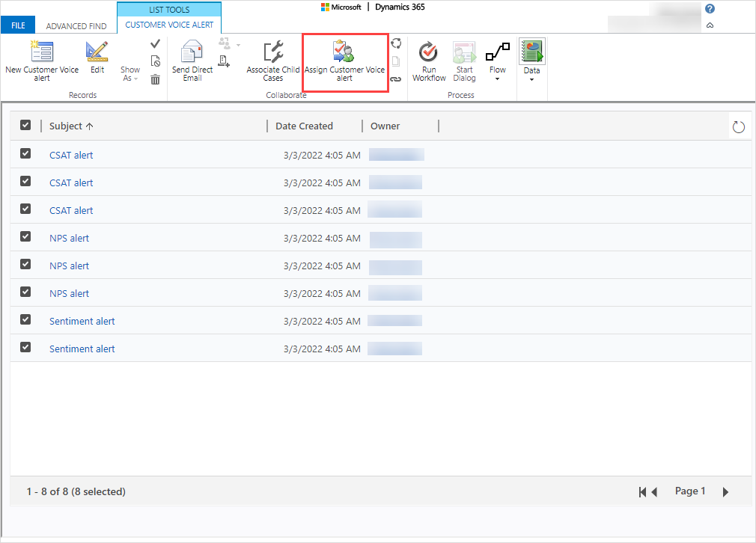The height and width of the screenshot is (543, 756).
Task: Open the dropdown arrow beside the people icon
Action: pyautogui.click(x=238, y=45)
